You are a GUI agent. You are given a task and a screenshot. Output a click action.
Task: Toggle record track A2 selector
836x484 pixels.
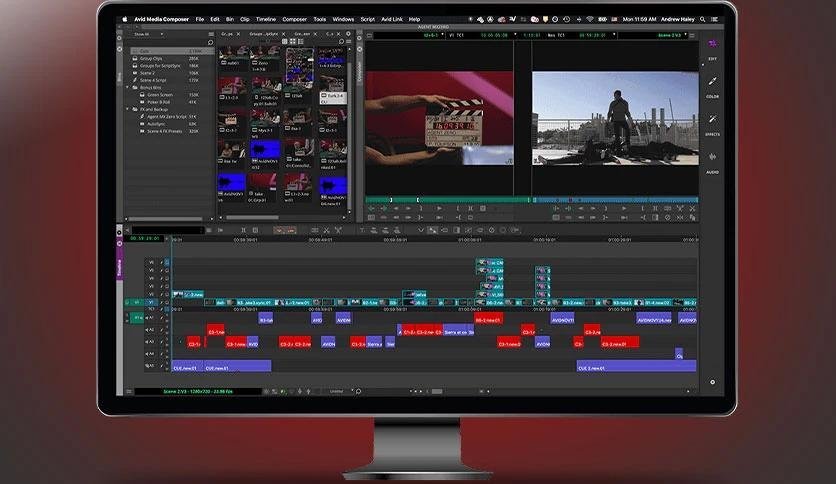(151, 330)
